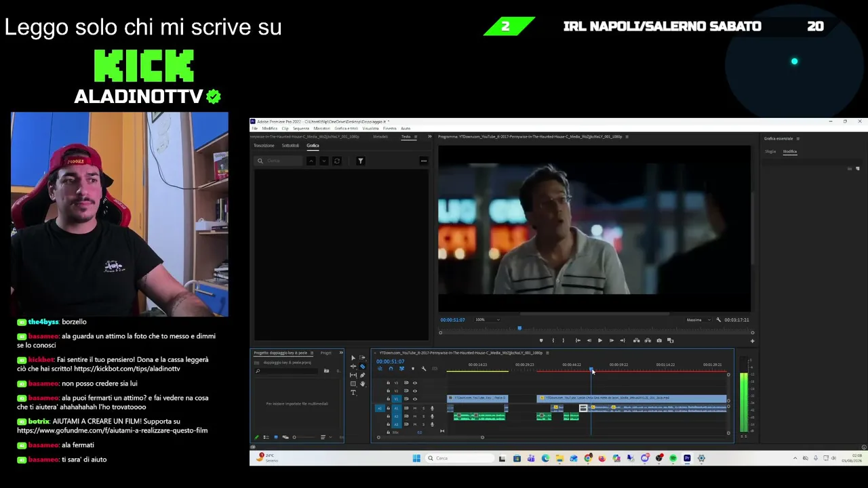This screenshot has width=868, height=488.
Task: Open Program monitor wrench settings
Action: tap(719, 320)
